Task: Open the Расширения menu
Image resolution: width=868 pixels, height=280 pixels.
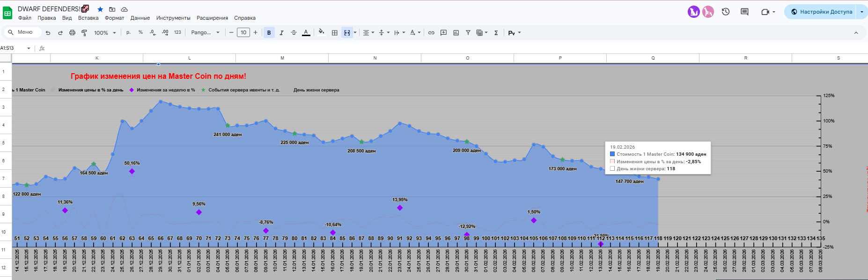Action: pyautogui.click(x=212, y=18)
